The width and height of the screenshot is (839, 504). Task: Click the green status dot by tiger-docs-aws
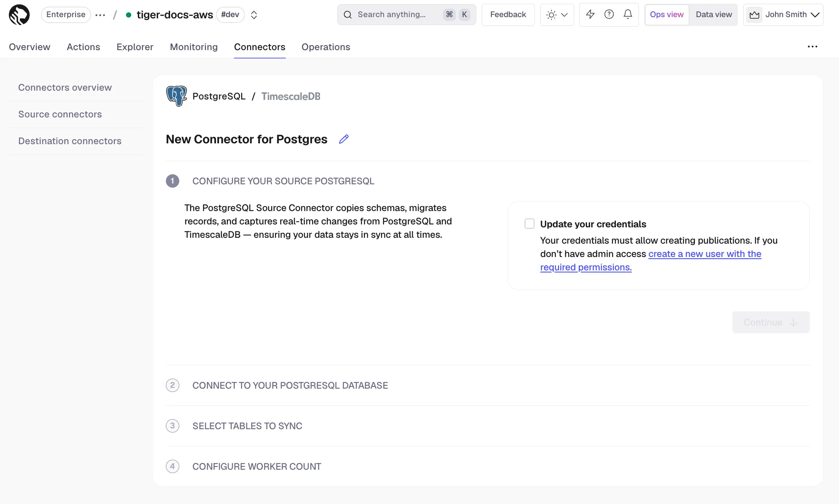coord(129,15)
